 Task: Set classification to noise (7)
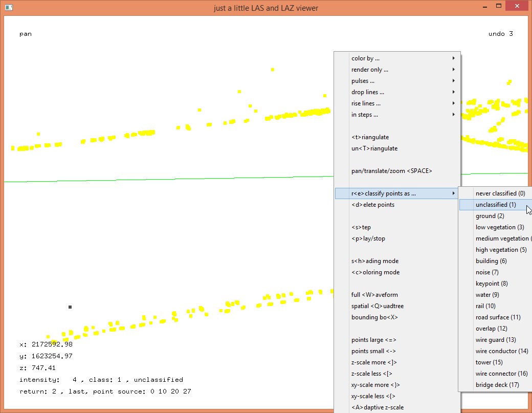click(487, 272)
